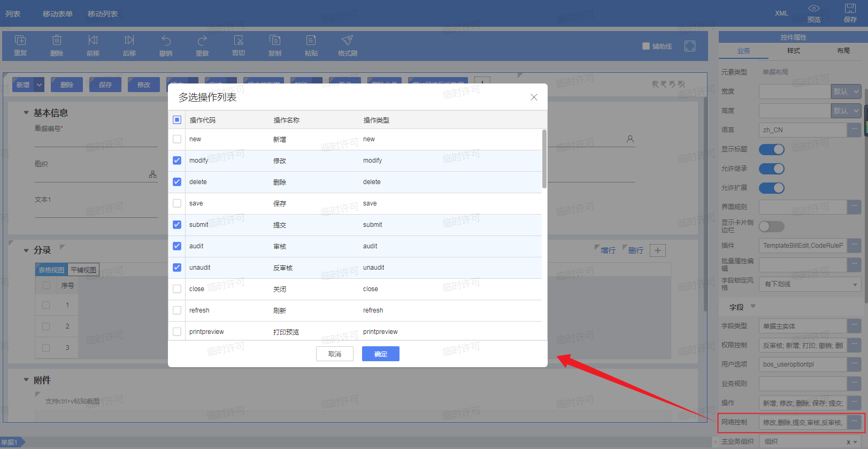
Task: Collapse the 基本信息 section
Action: (x=26, y=113)
